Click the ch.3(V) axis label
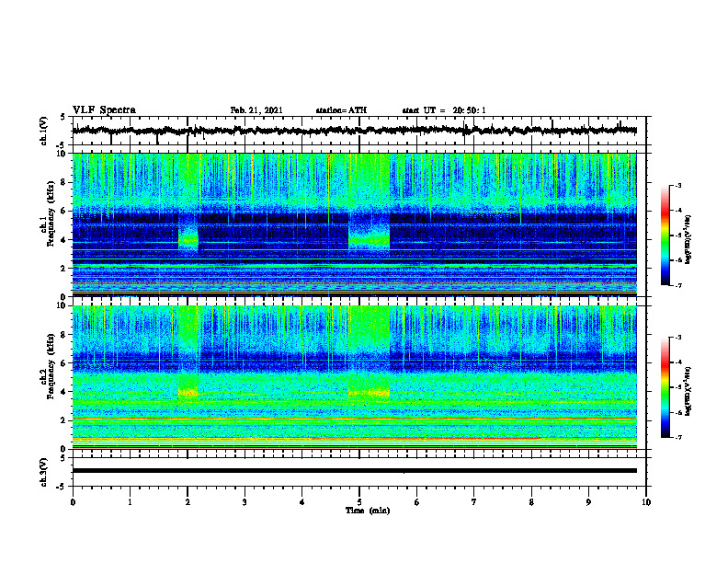 click(x=44, y=472)
